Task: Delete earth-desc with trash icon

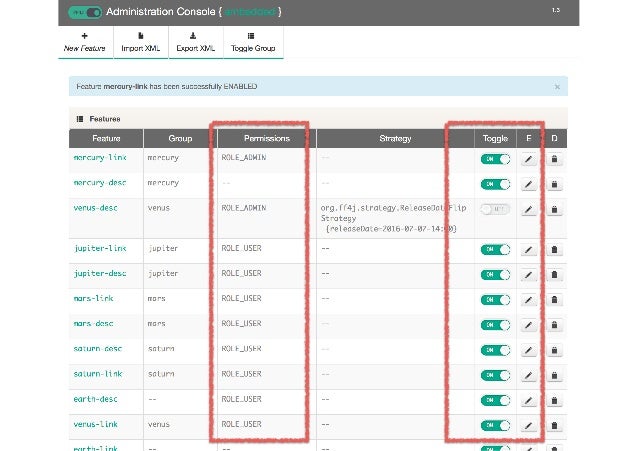Action: tap(554, 401)
